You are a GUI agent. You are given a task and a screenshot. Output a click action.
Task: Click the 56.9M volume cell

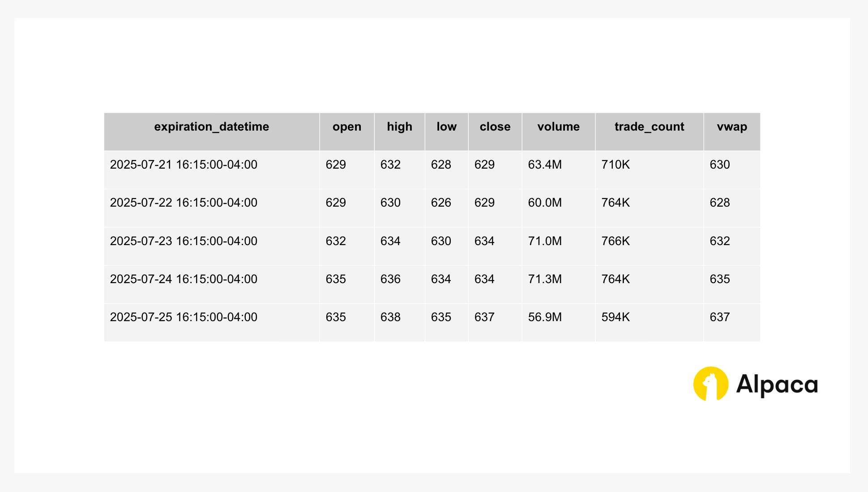[559, 322]
